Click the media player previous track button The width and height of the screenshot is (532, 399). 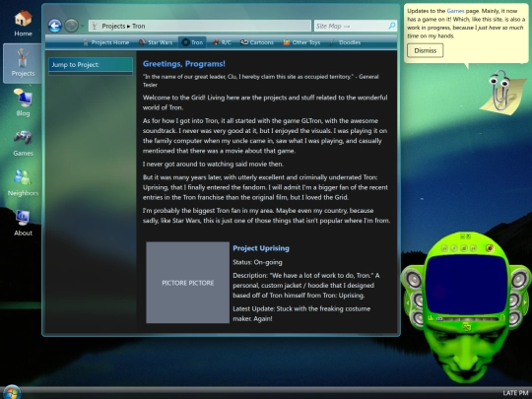click(444, 248)
